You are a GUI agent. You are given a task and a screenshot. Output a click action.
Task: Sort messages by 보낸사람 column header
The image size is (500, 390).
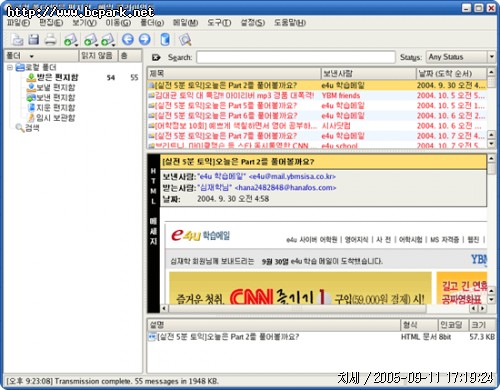click(x=368, y=73)
